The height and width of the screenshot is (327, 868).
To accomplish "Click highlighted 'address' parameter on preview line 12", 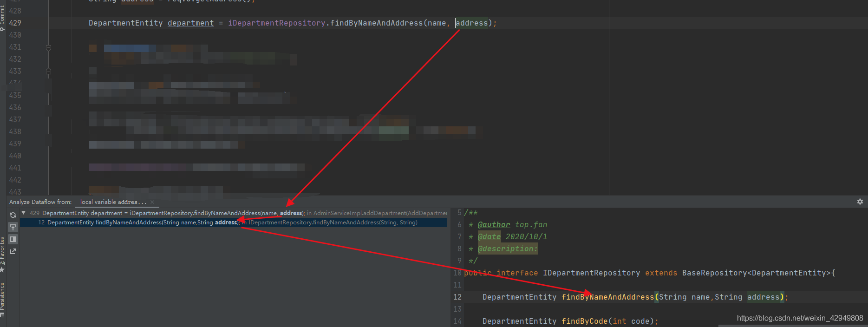I will pyautogui.click(x=763, y=297).
